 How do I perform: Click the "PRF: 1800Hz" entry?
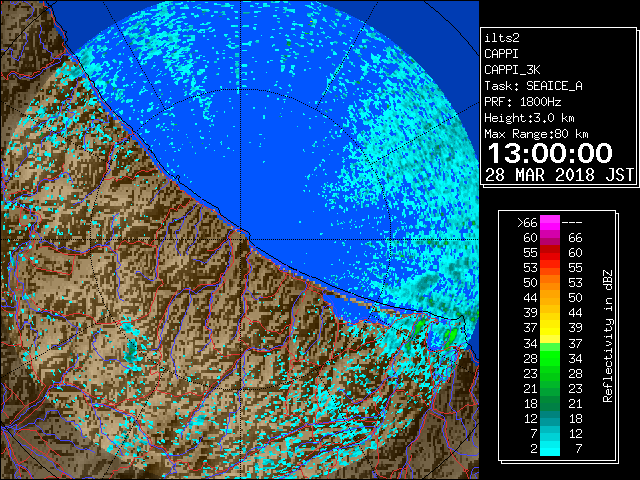click(522, 102)
